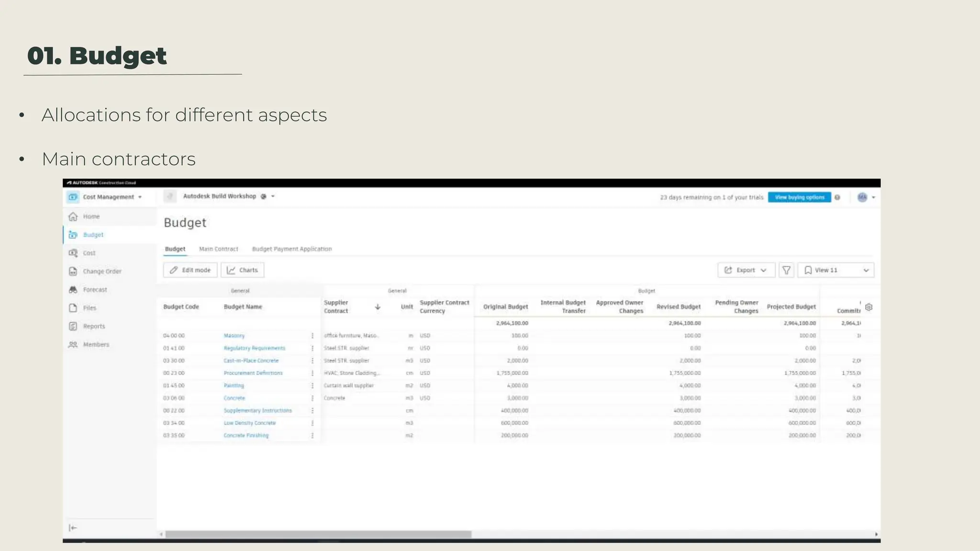
Task: Open row menu for Low Density Concrete
Action: click(x=312, y=423)
